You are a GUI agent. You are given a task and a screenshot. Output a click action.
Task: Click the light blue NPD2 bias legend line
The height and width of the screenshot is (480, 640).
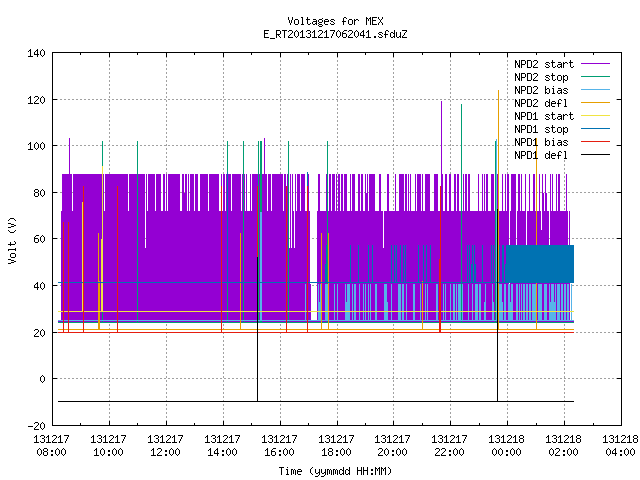595,89
